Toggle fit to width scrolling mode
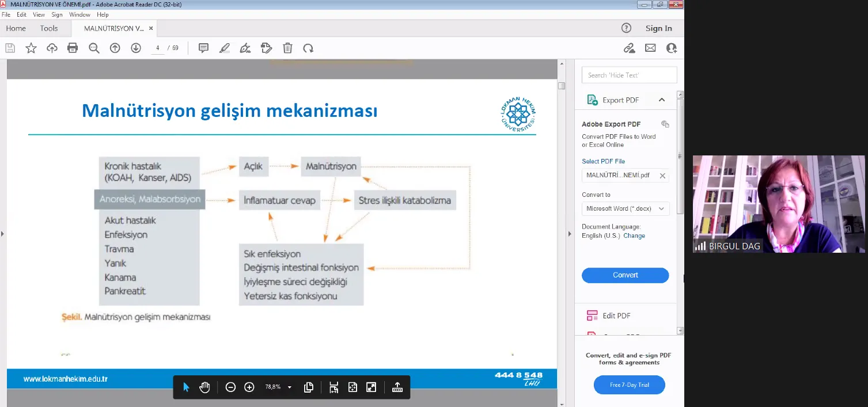This screenshot has height=407, width=868. point(334,387)
